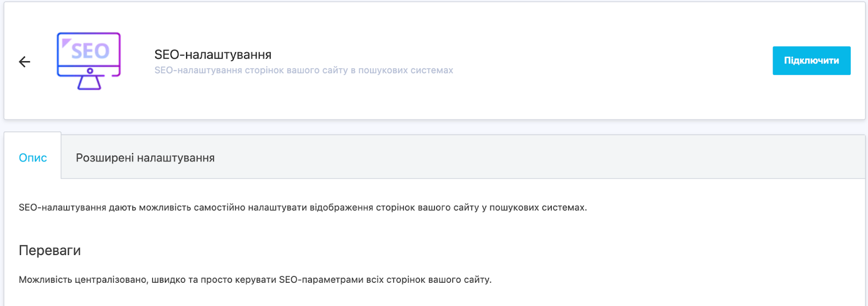868x306 pixels.
Task: Click the Переваги section heading
Action: (x=49, y=251)
